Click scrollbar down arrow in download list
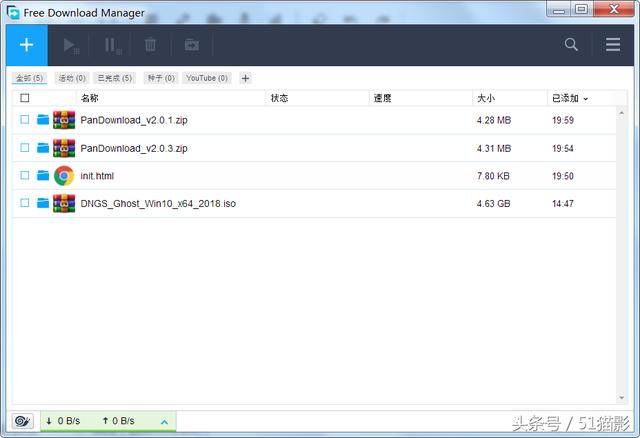 (622, 398)
